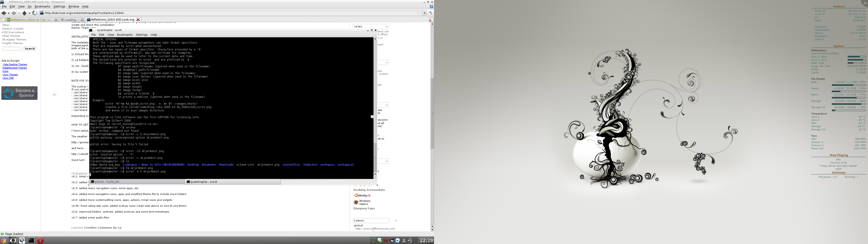Open Windows Haters group link
868x244 pixels.
pos(362,202)
